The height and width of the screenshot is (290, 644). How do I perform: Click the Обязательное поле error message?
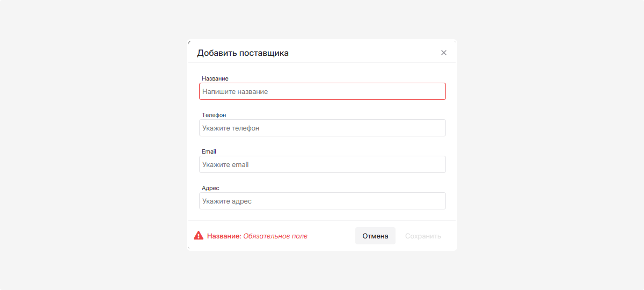click(x=275, y=236)
